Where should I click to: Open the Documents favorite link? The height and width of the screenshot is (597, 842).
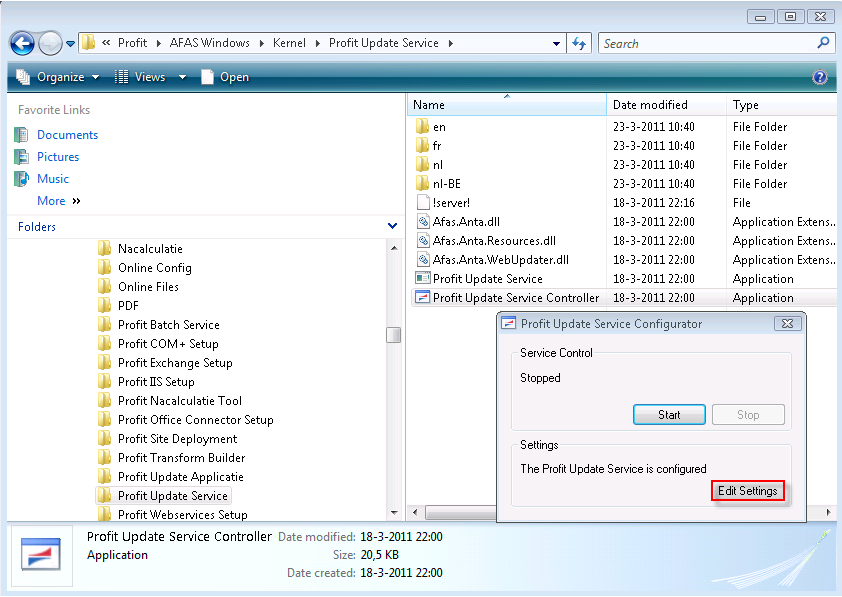click(67, 135)
